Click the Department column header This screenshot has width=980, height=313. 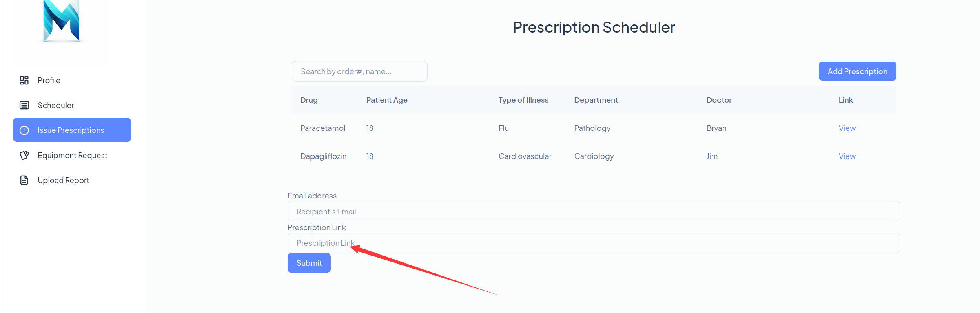pos(596,100)
